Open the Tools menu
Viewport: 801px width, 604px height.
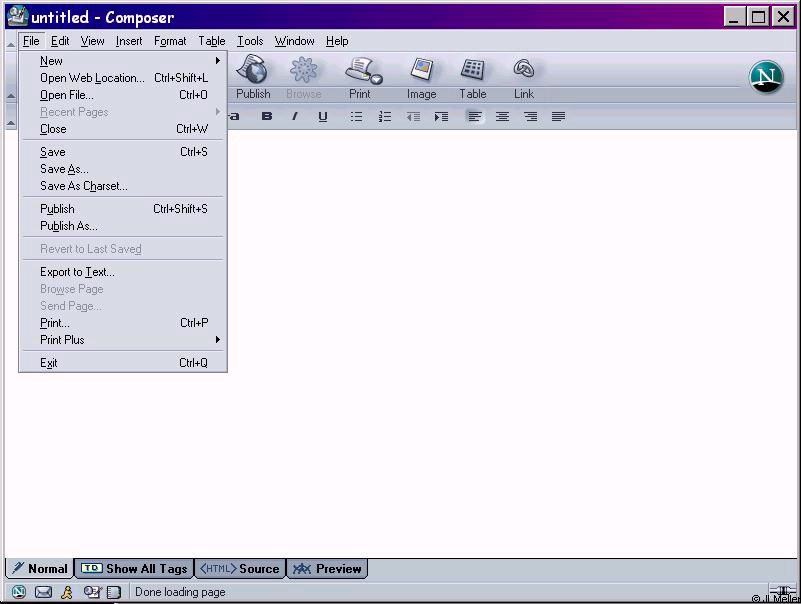[250, 41]
